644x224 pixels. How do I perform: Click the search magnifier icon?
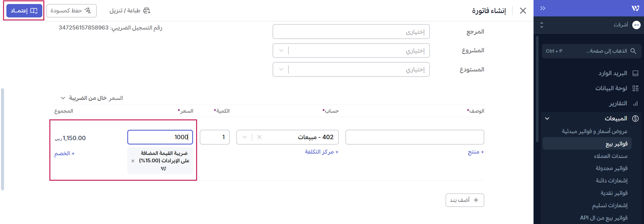pos(633,51)
